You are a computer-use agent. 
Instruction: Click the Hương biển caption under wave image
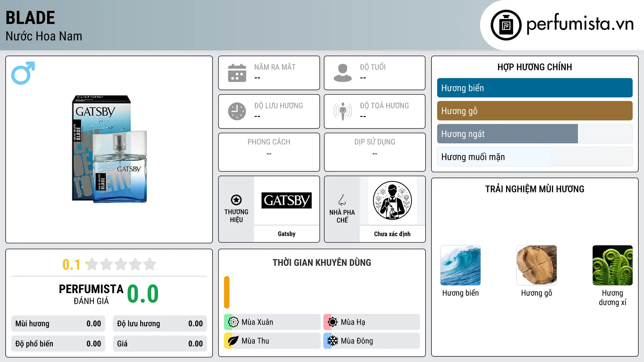point(460,293)
